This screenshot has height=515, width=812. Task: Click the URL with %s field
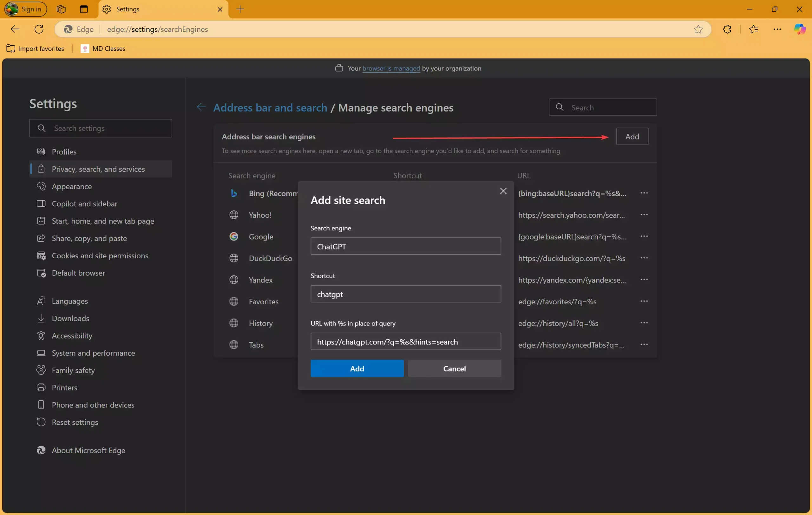pyautogui.click(x=406, y=342)
